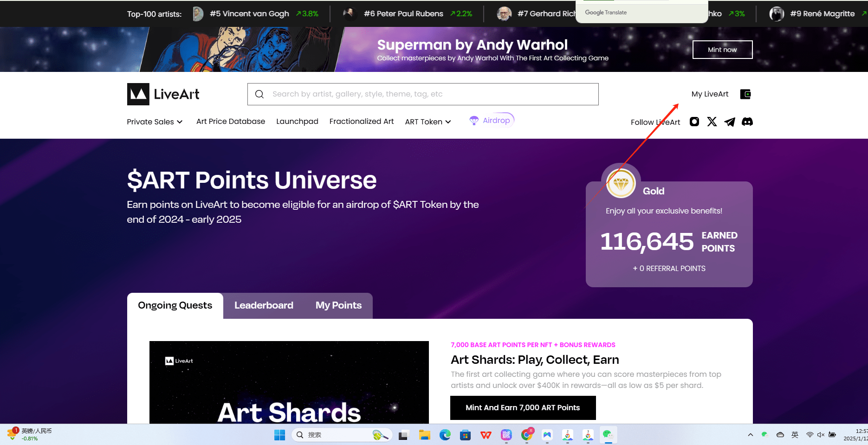
Task: Open Chrome with the notification badge
Action: tap(527, 435)
